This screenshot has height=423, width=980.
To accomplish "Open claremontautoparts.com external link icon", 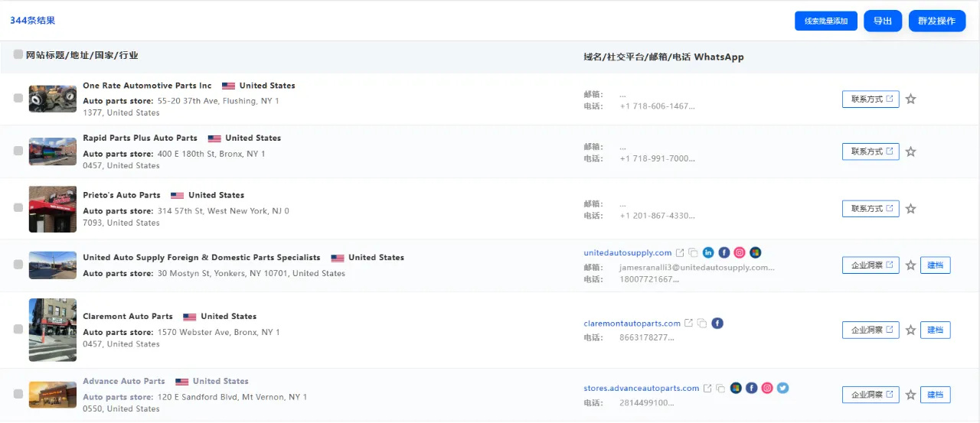I will pos(688,323).
